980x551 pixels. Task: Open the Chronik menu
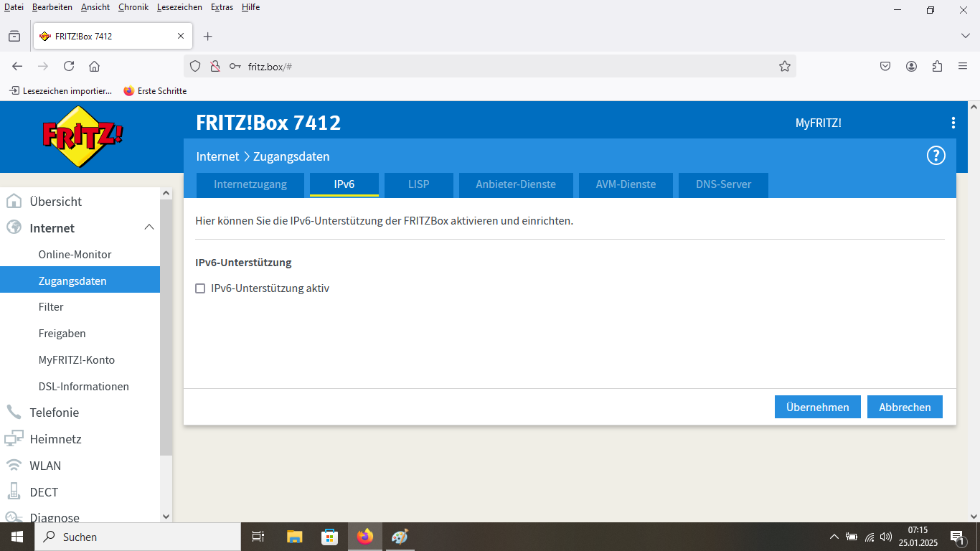click(x=133, y=7)
